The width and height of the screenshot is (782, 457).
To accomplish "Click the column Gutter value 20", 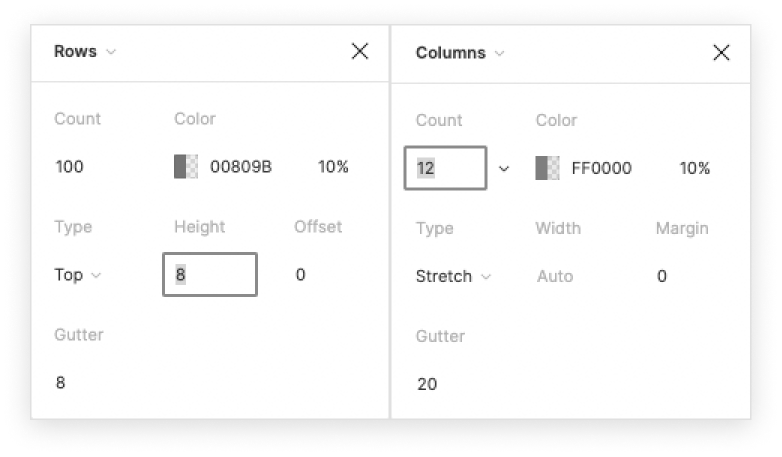I will [x=427, y=384].
